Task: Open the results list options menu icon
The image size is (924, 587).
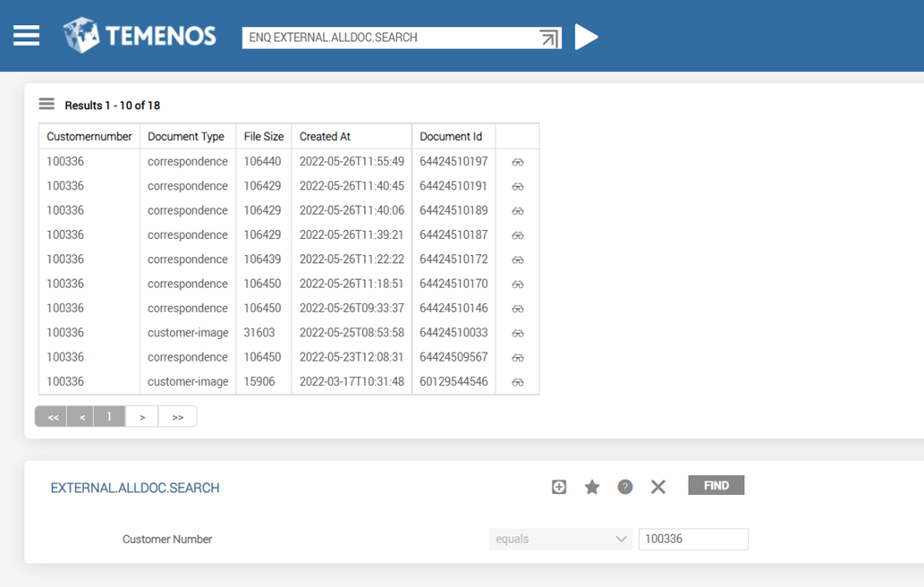Action: click(x=47, y=105)
